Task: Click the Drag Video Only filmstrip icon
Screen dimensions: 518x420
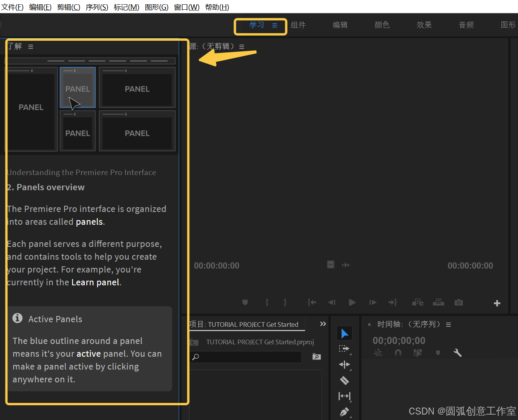Action: tap(331, 265)
